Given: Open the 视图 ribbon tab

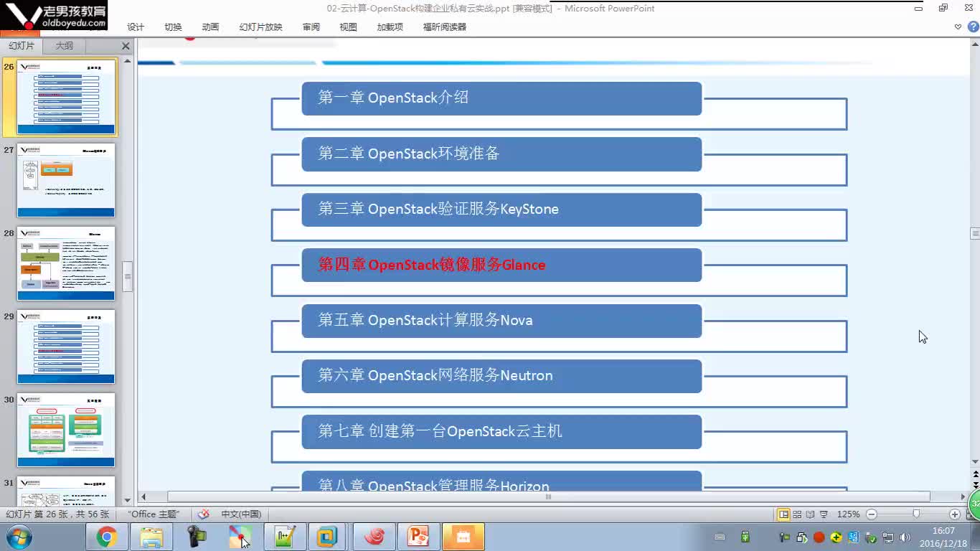Looking at the screenshot, I should 348,27.
